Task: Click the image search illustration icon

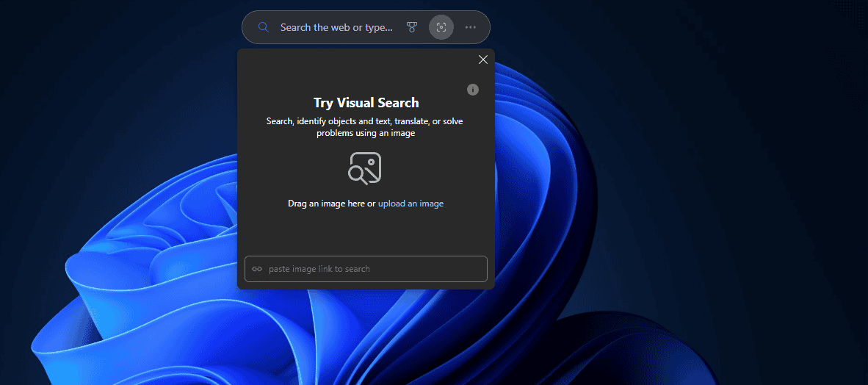Action: coord(365,168)
